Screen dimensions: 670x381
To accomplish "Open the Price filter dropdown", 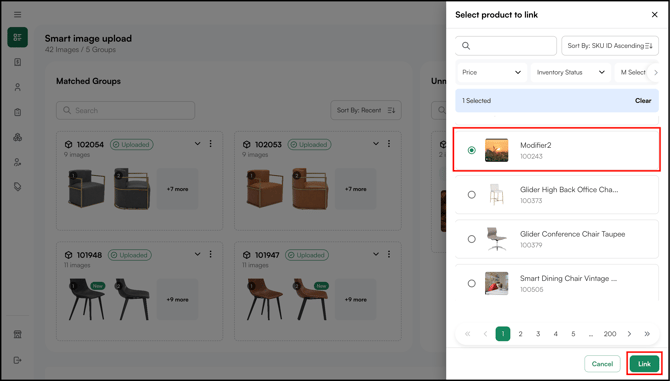I will click(491, 72).
